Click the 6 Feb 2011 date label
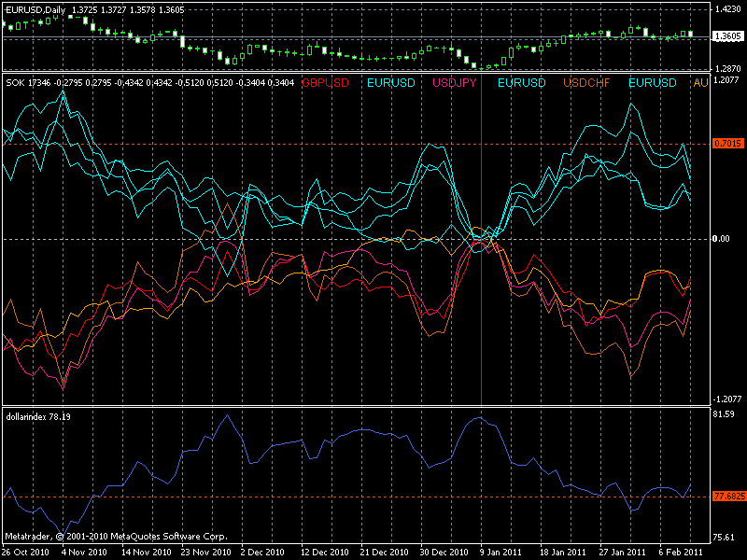 coord(682,553)
